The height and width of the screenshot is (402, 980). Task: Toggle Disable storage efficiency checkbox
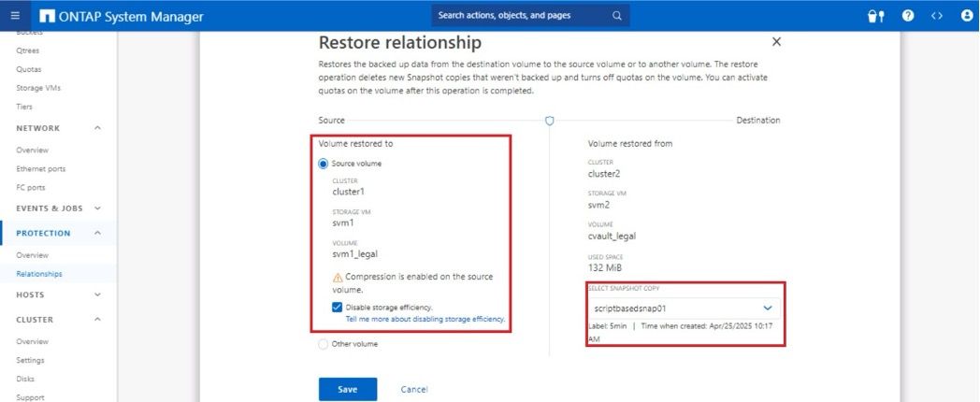(x=337, y=307)
